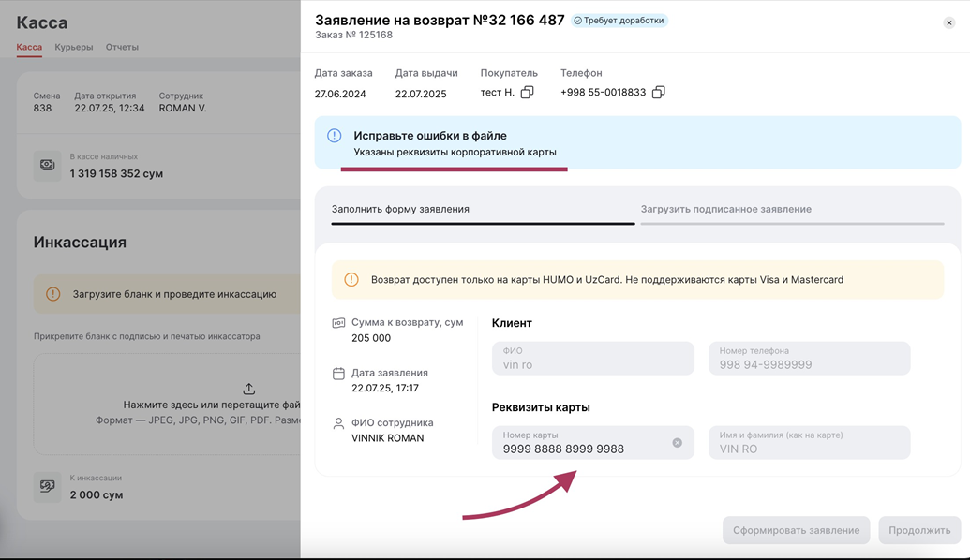The height and width of the screenshot is (560, 970).
Task: Select the Заполнить форму заявления tab
Action: [x=400, y=210]
